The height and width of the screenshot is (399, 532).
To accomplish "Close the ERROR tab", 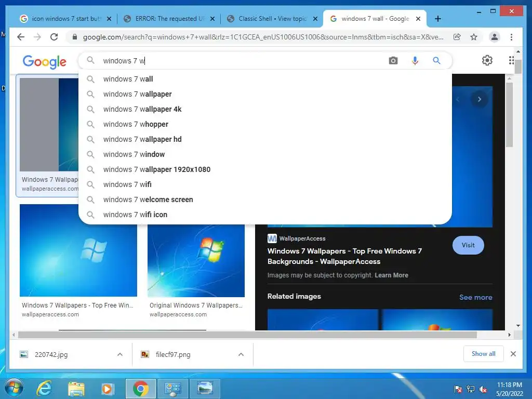I will pos(212,19).
